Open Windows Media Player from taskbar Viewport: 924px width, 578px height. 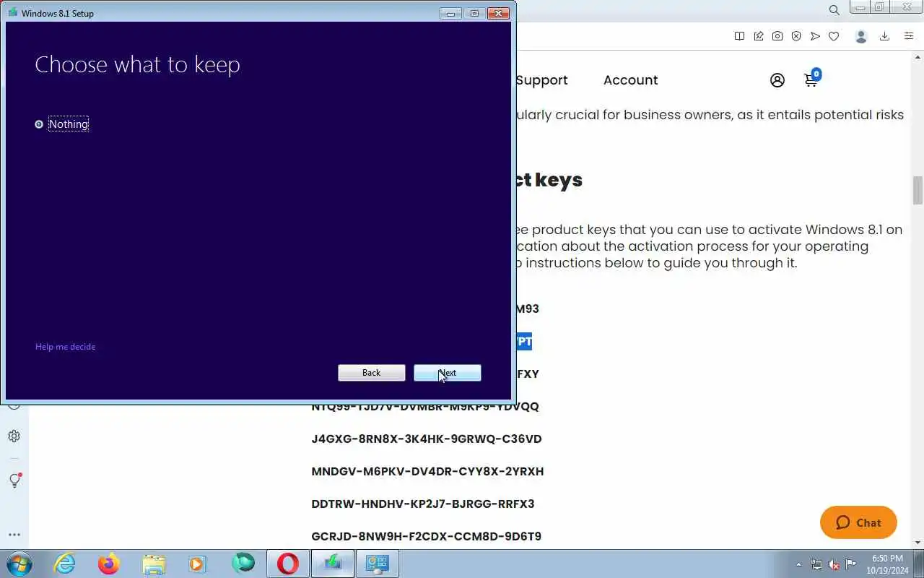point(198,564)
